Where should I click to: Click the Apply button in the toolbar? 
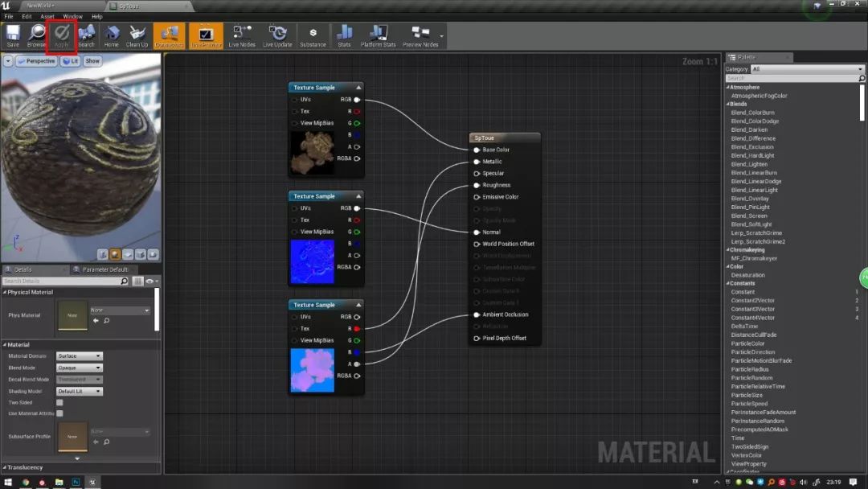pos(60,35)
